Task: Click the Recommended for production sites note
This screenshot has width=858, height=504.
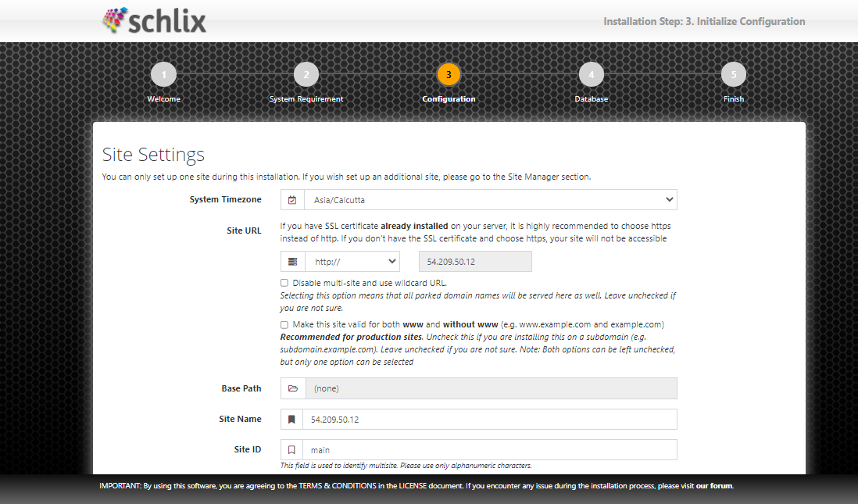Action: 477,349
